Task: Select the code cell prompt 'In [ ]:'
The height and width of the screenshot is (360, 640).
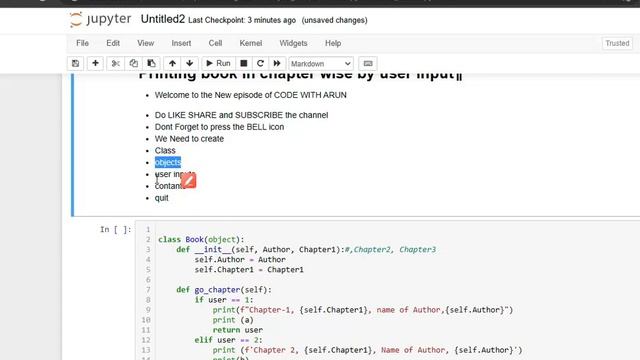Action: point(116,230)
